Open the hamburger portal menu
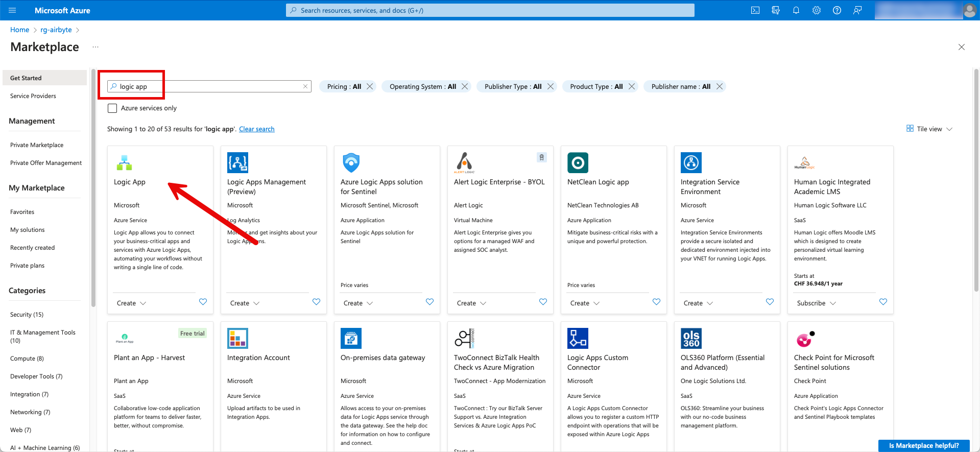Screen dimensions: 980x452 pyautogui.click(x=13, y=10)
